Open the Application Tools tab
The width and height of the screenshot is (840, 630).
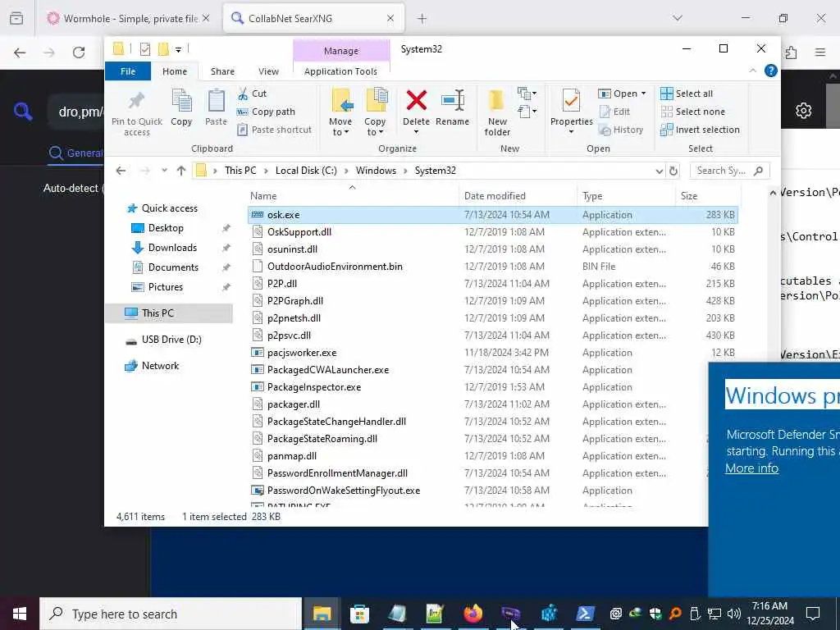click(x=340, y=71)
